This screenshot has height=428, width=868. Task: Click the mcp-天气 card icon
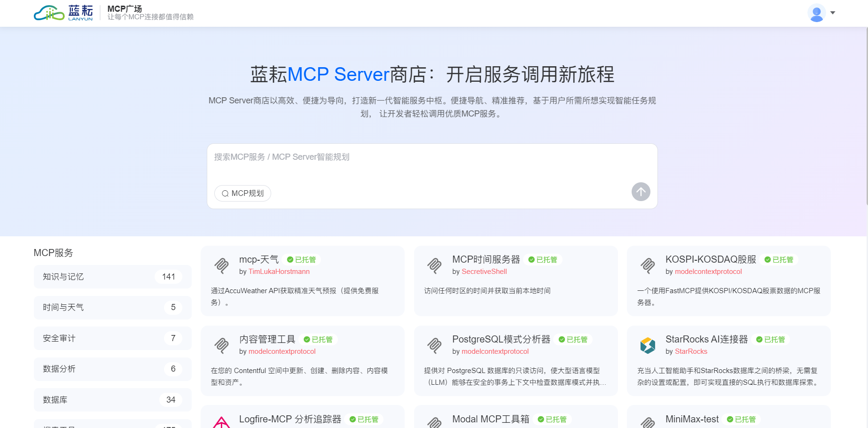coord(222,265)
